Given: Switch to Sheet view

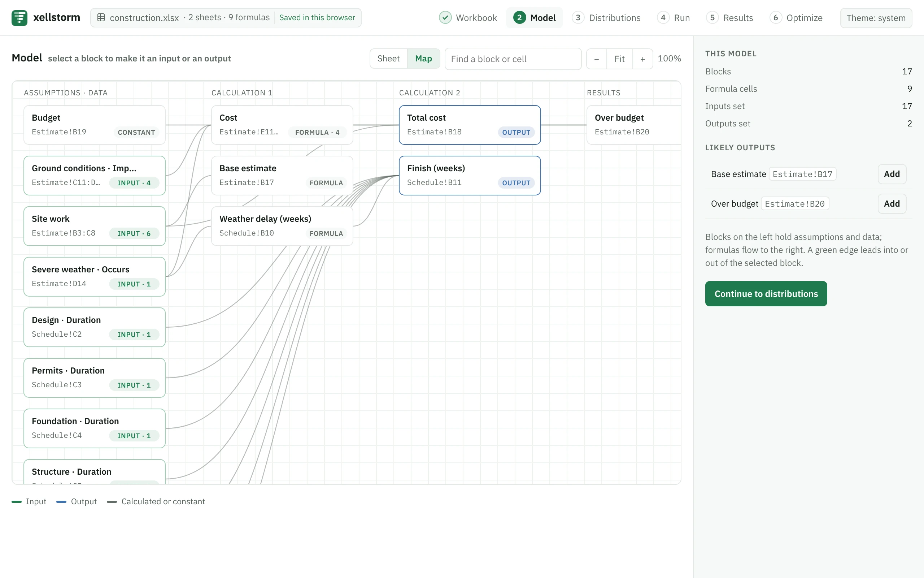Looking at the screenshot, I should coord(388,59).
